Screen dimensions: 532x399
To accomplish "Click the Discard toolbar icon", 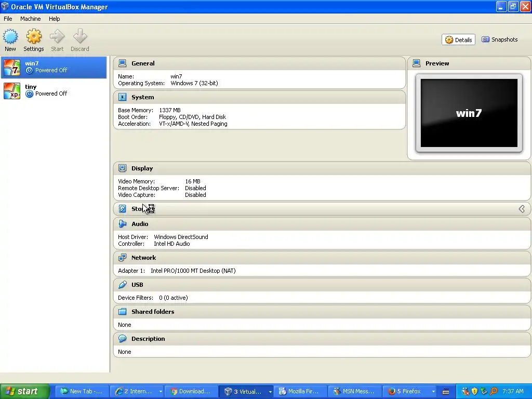I will [80, 37].
